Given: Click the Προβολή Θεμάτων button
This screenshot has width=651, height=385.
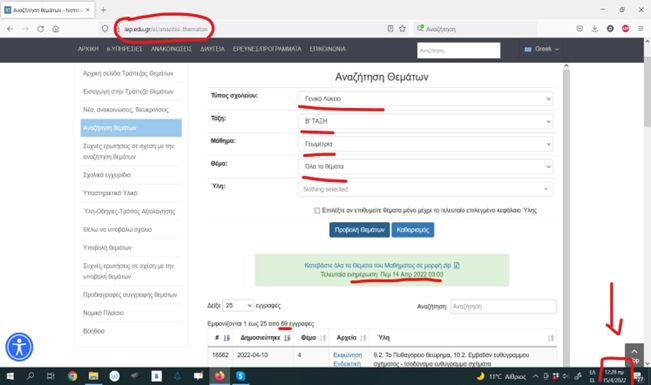Looking at the screenshot, I should (360, 230).
